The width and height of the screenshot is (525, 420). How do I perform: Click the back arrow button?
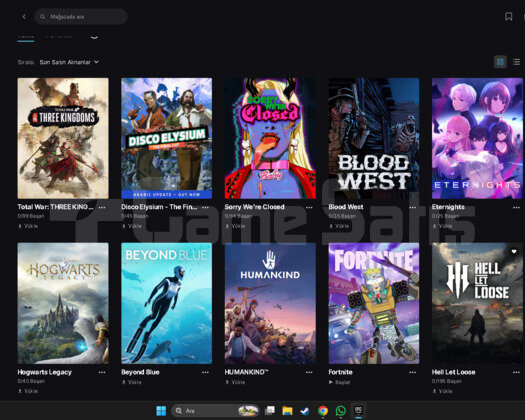(x=24, y=16)
